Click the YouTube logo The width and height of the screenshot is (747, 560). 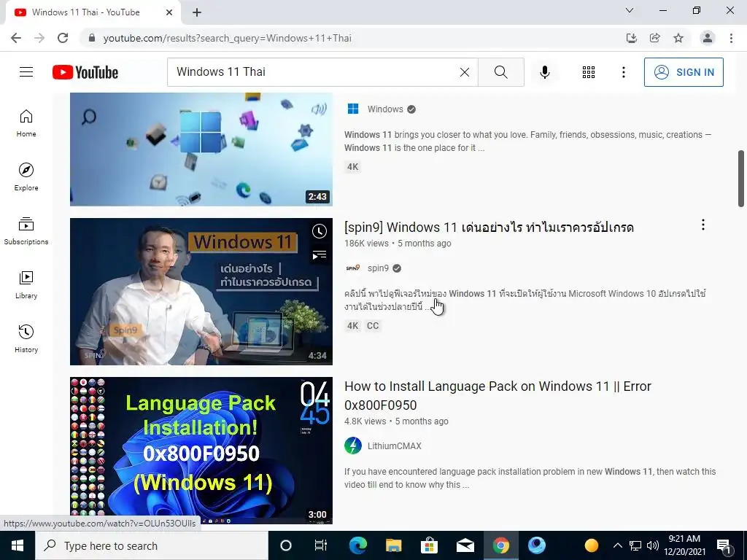[85, 72]
